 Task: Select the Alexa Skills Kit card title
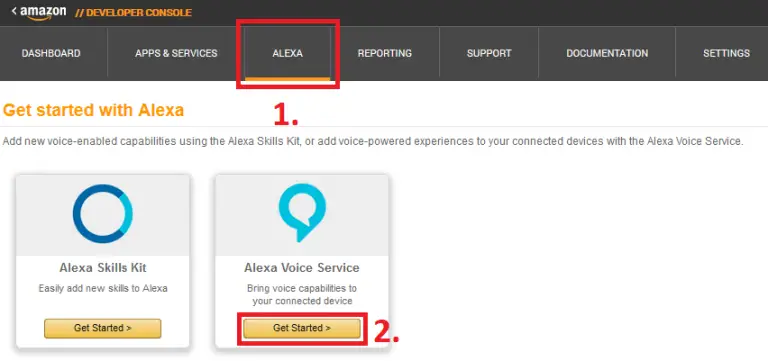tap(102, 268)
